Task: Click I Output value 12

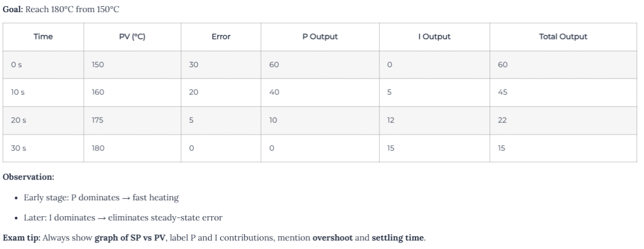Action: pos(392,120)
